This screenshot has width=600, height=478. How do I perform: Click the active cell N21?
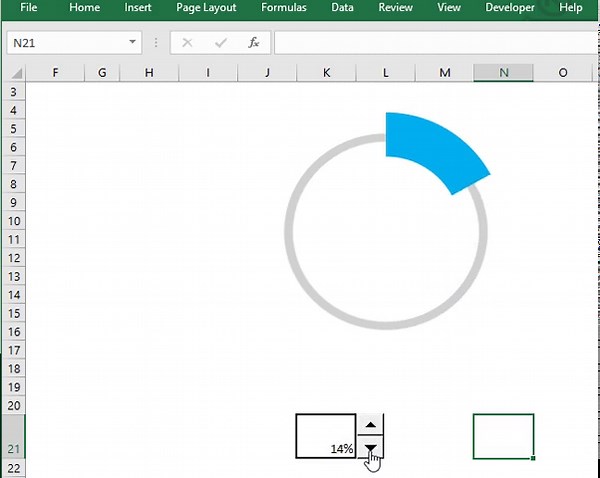click(x=504, y=436)
